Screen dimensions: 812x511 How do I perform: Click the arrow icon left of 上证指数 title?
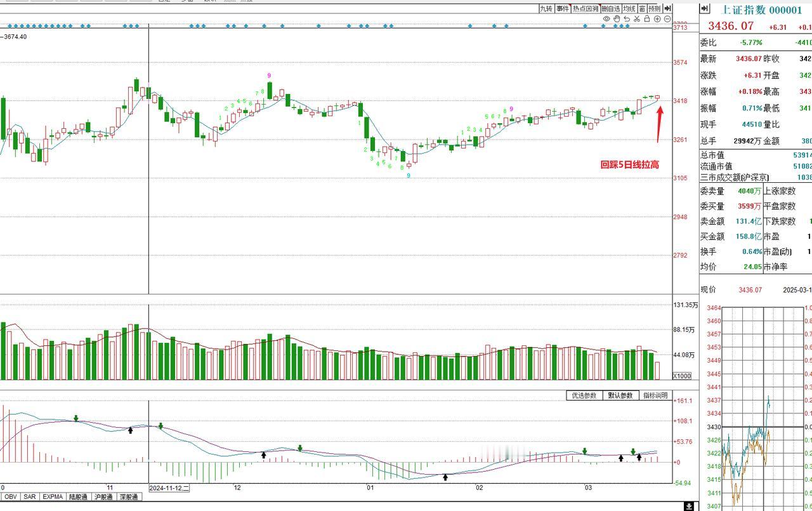click(x=705, y=9)
